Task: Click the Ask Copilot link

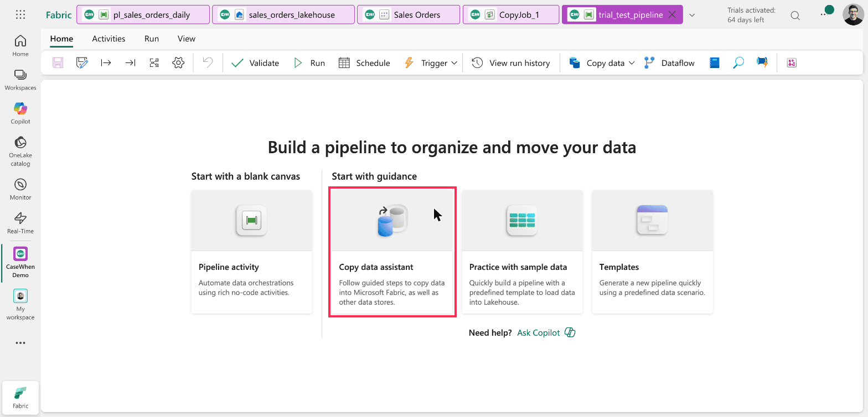Action: (x=546, y=332)
